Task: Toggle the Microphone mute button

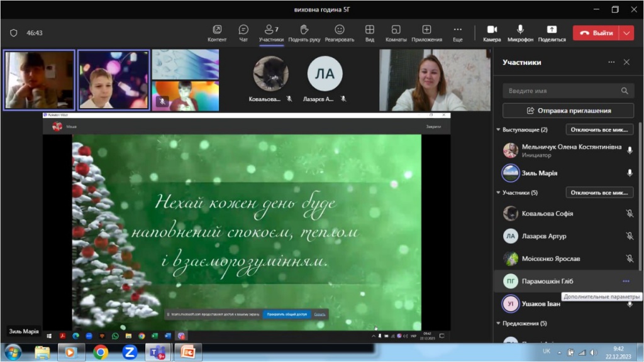Action: [520, 30]
